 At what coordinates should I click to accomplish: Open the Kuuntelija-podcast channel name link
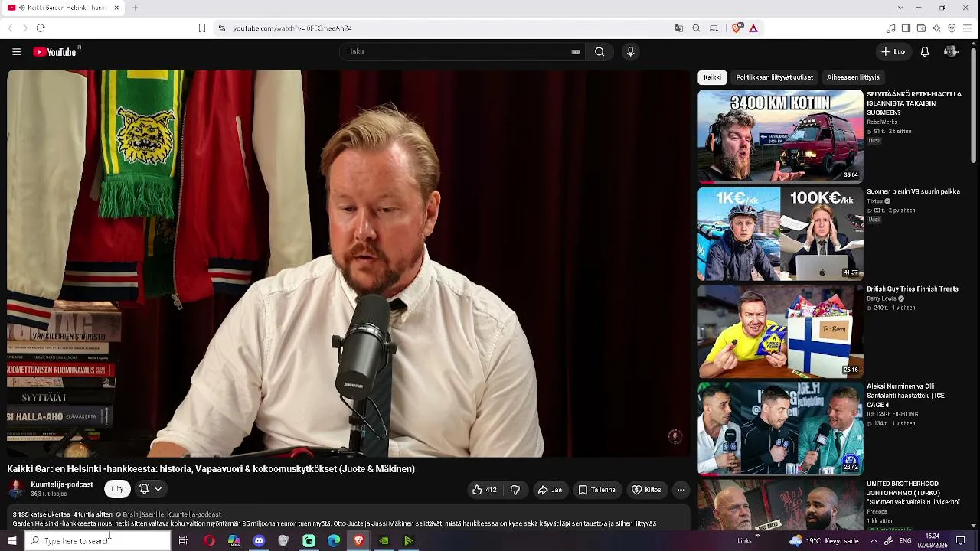tap(62, 484)
